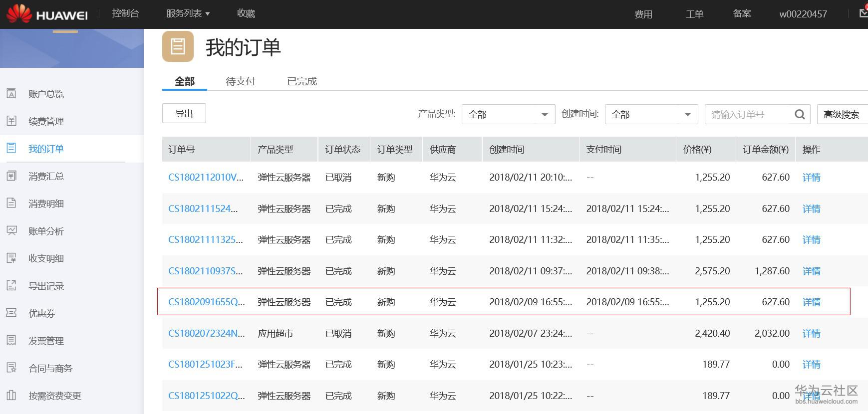
Task: Open order link CS1801251022Q...
Action: click(207, 396)
